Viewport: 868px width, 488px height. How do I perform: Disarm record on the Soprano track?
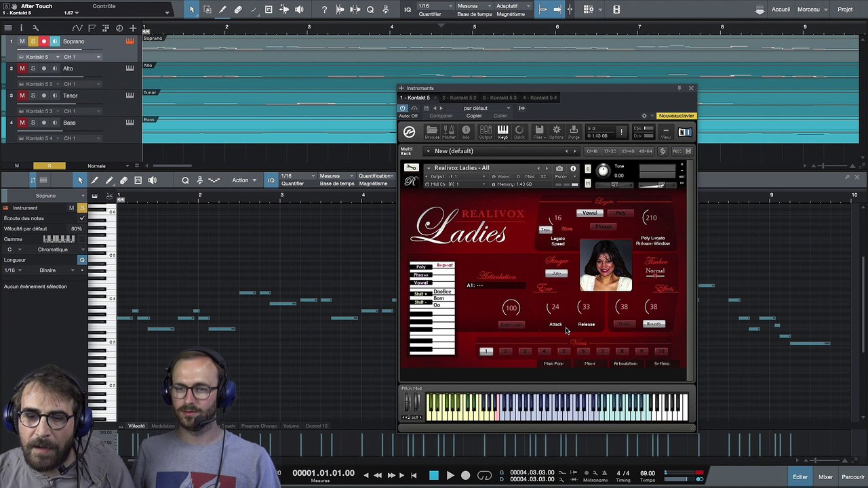(x=44, y=41)
